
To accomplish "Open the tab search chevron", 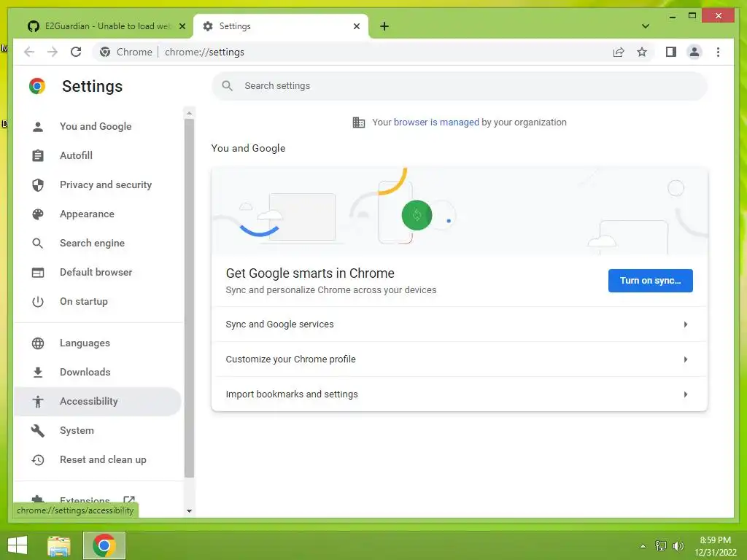I will point(646,26).
